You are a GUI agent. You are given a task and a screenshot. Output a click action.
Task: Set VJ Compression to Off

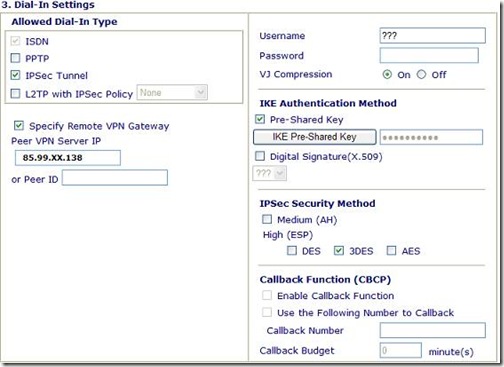coord(421,74)
